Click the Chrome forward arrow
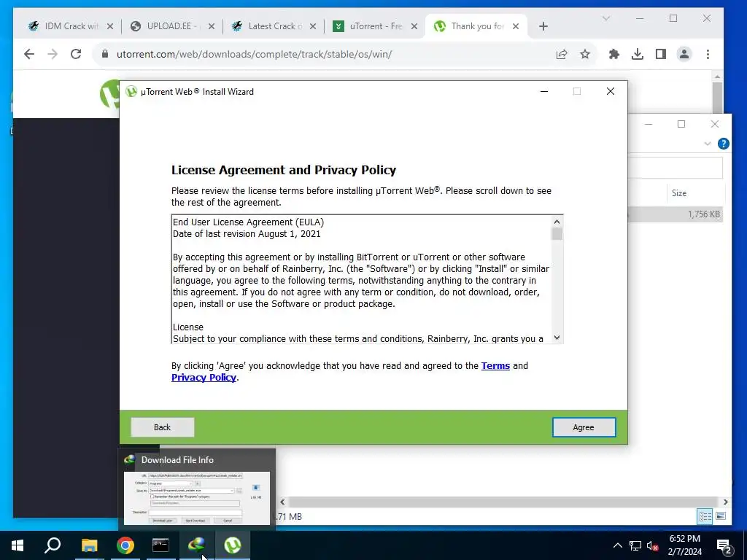 (53, 54)
